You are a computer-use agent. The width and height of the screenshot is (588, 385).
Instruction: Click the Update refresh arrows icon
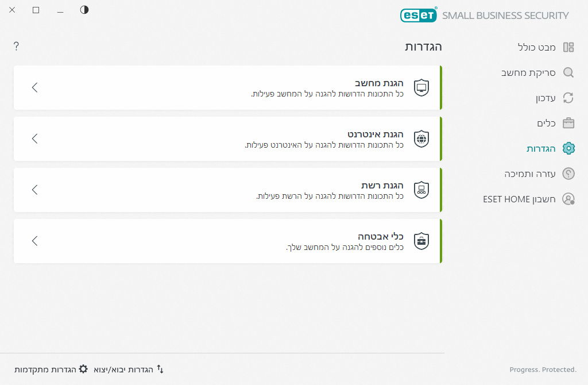[568, 98]
